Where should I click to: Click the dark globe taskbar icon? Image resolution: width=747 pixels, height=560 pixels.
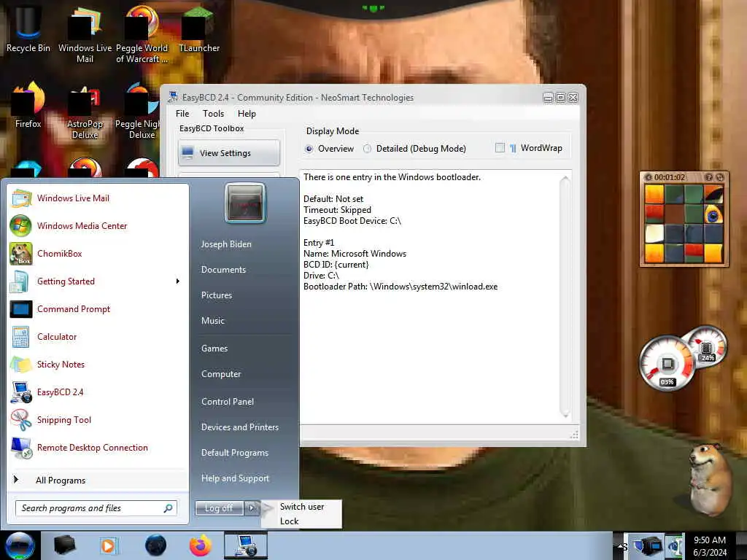(x=155, y=545)
